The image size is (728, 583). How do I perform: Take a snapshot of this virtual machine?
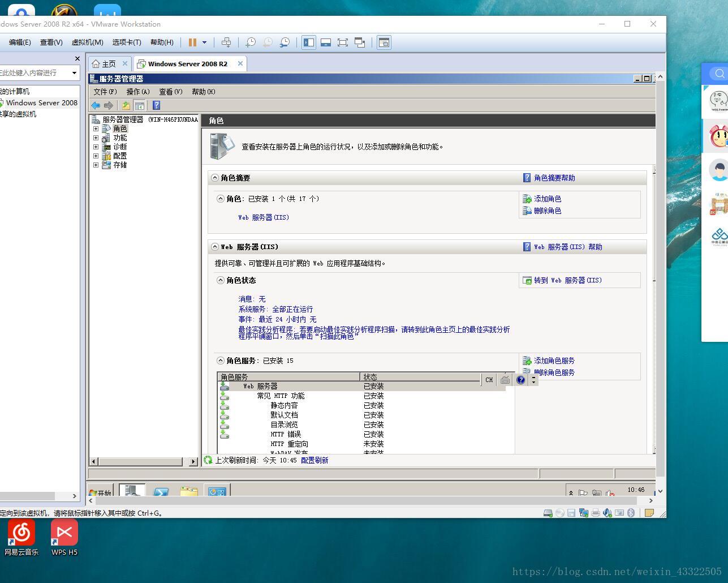click(250, 42)
